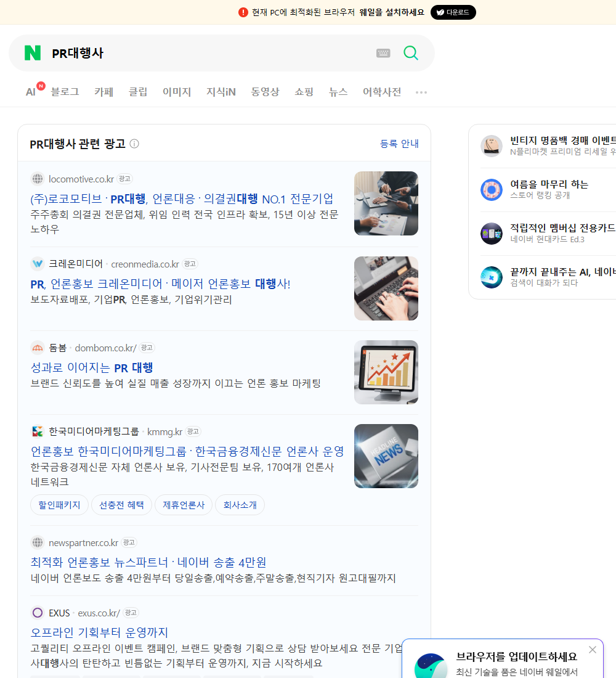Click the globe favicon beside locomotive.co.kr

pos(38,179)
